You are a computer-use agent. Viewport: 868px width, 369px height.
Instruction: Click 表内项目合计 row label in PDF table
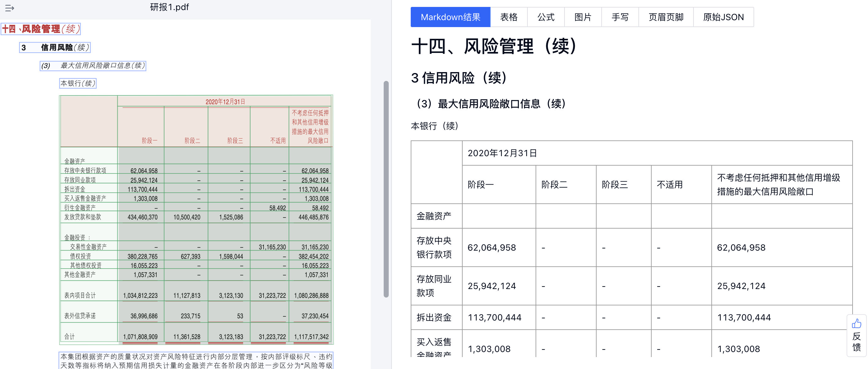point(80,295)
